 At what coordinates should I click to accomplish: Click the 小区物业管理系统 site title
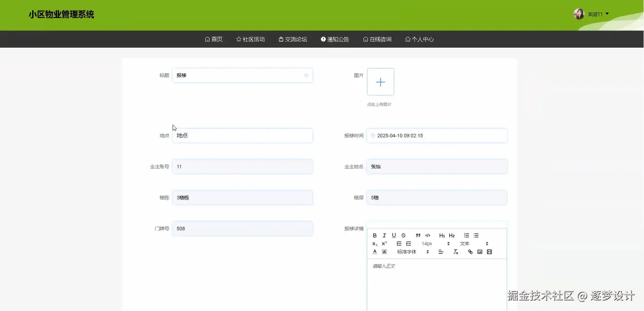tap(62, 14)
